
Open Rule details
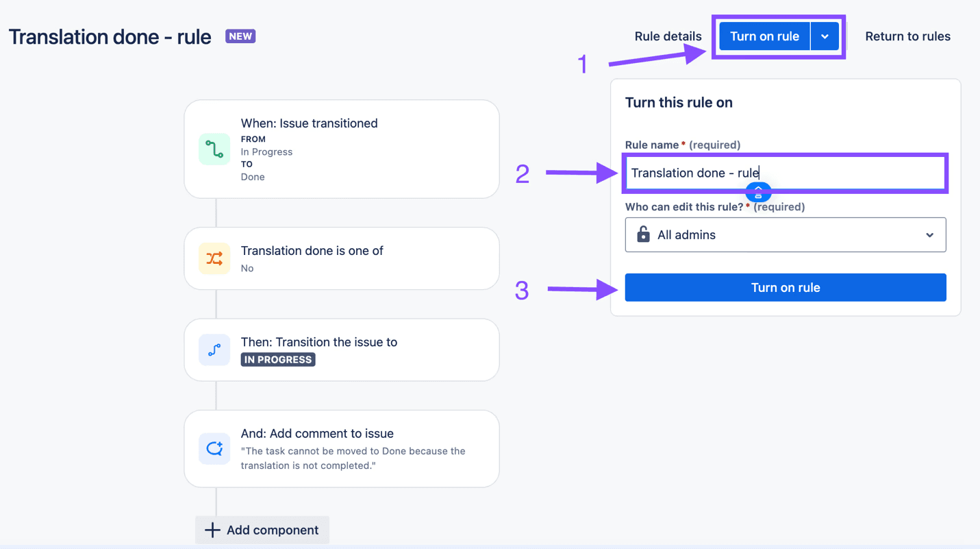click(x=668, y=36)
